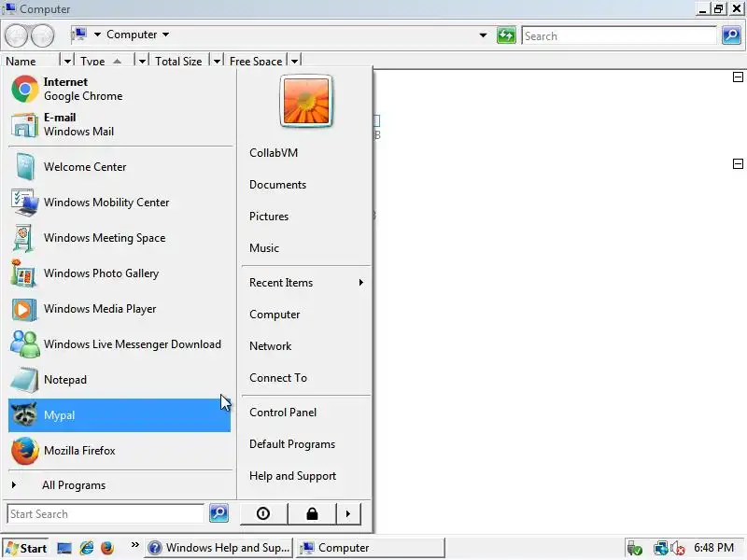The width and height of the screenshot is (747, 560).
Task: Open the Mypal browser
Action: pos(120,415)
